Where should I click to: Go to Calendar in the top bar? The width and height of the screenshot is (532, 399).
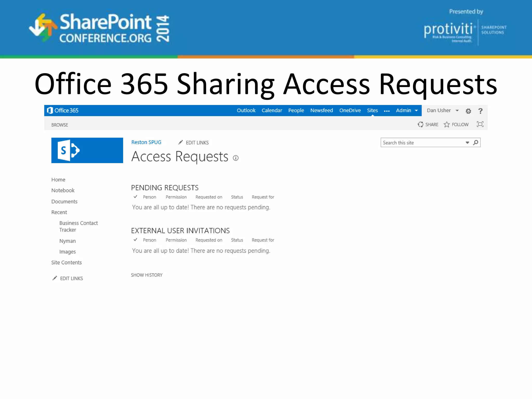[x=272, y=110]
